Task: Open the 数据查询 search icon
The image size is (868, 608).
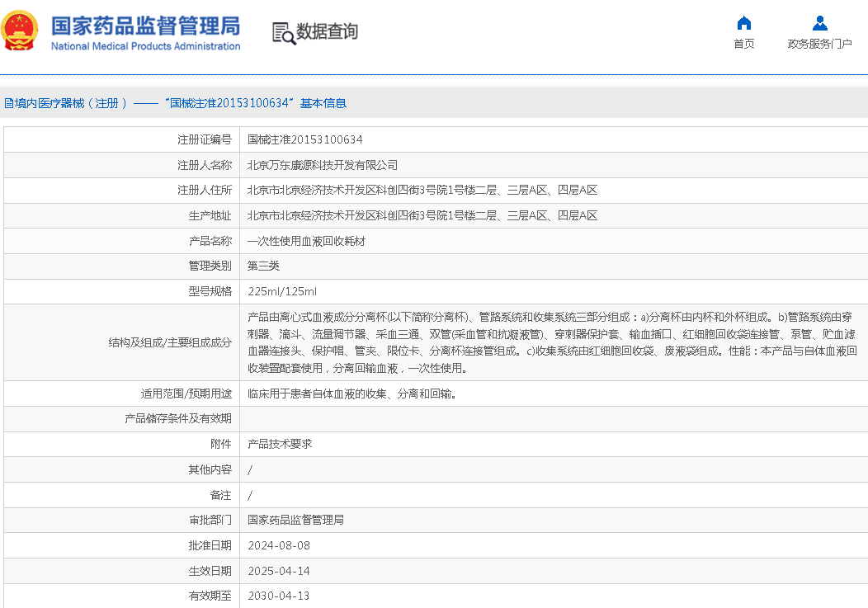Action: click(284, 33)
